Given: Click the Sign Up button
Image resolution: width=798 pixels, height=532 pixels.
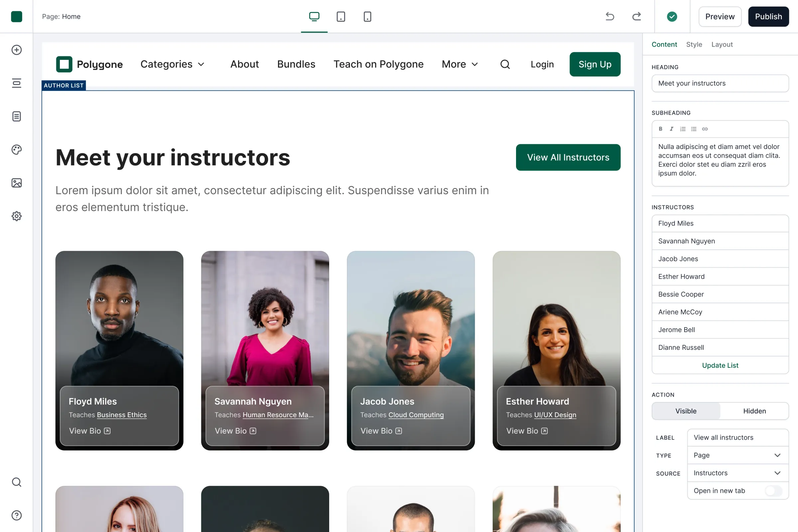Looking at the screenshot, I should coord(595,64).
